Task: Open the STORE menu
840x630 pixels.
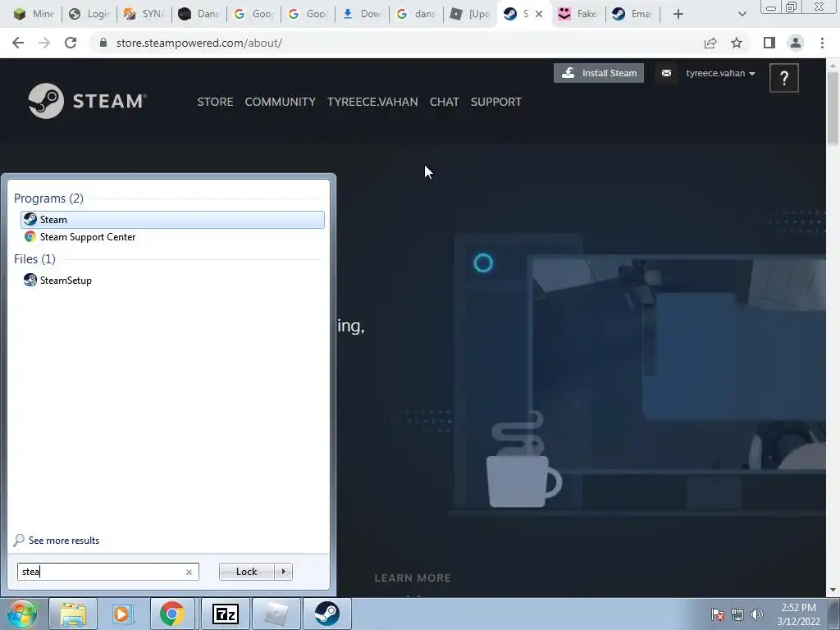Action: [x=215, y=102]
